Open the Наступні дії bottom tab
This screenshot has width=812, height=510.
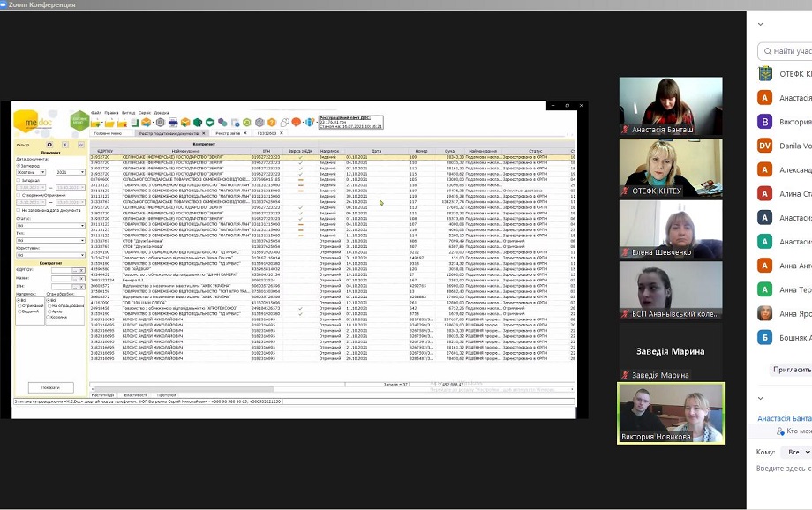coord(102,395)
